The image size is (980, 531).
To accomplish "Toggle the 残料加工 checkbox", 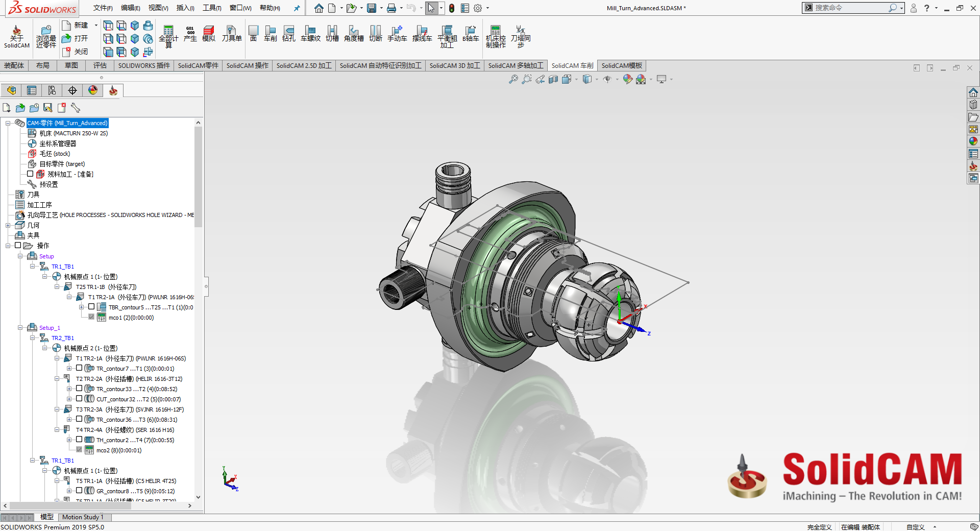I will (31, 174).
